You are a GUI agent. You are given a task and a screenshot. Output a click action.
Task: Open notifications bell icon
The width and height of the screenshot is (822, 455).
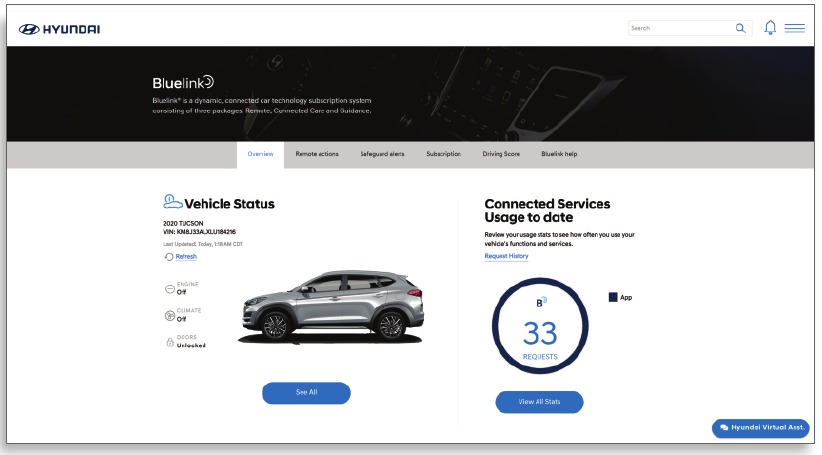point(770,27)
